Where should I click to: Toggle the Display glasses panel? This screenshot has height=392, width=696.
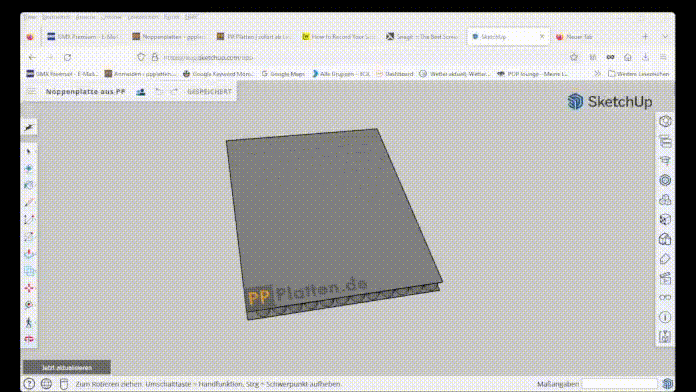pos(664,297)
